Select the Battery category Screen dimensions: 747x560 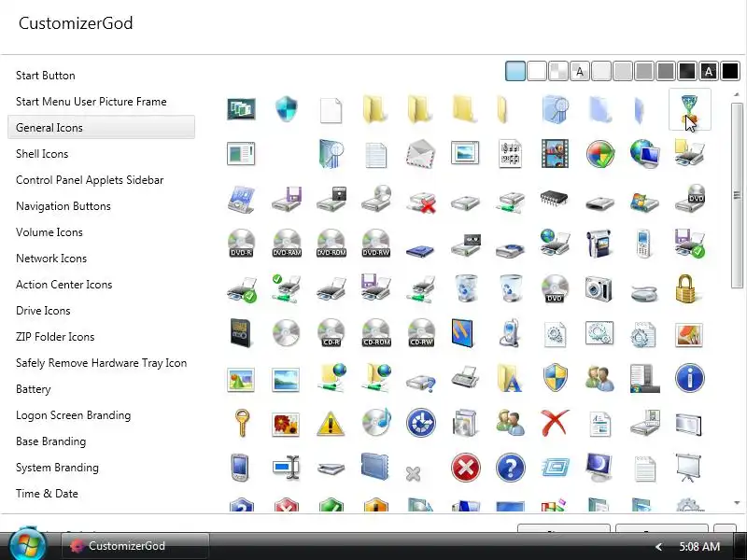[x=33, y=389]
